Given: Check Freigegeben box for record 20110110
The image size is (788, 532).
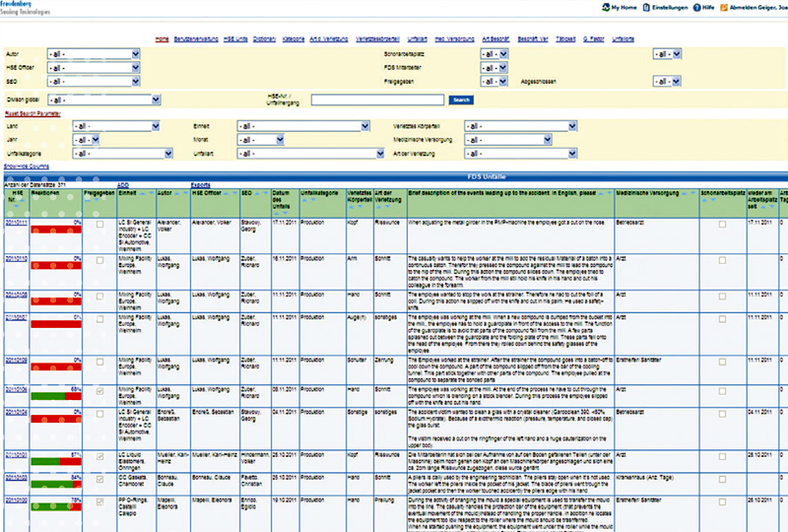Looking at the screenshot, I should tap(99, 258).
